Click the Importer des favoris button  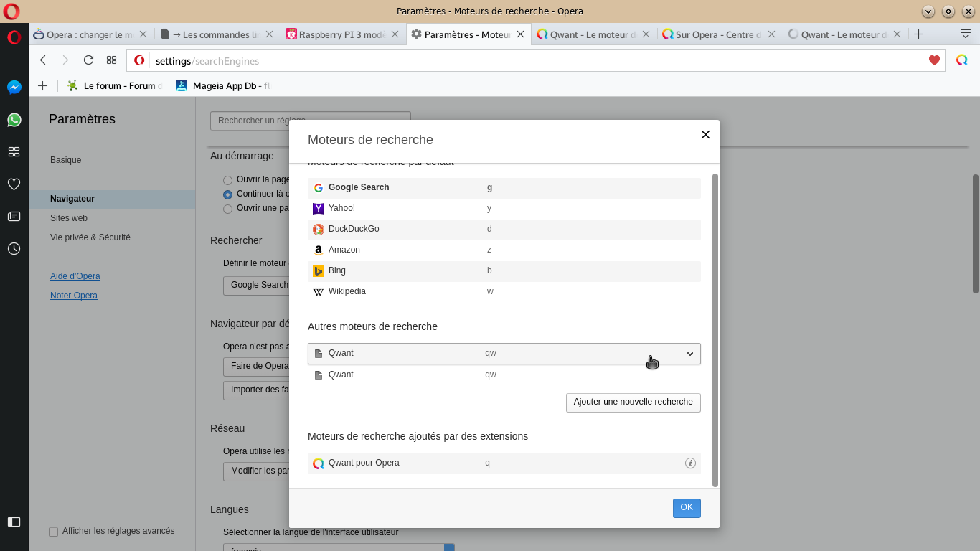pyautogui.click(x=256, y=390)
